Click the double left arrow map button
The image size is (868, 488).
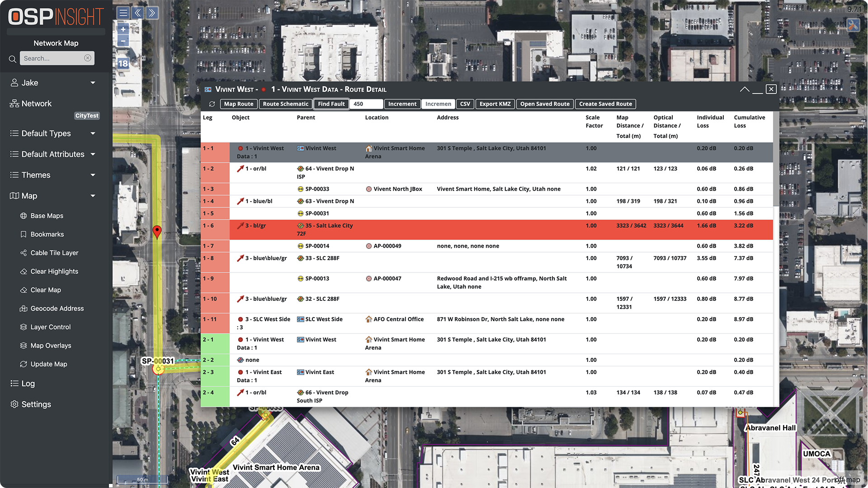[137, 13]
